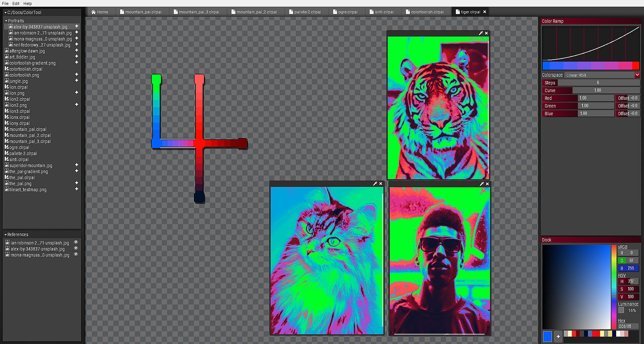Image resolution: width=644 pixels, height=344 pixels.
Task: Hide the alex-iby-343837 reference image
Action: pos(76,248)
